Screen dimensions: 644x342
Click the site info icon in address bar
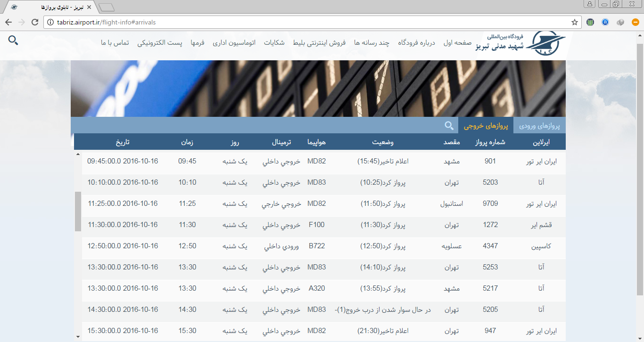(x=50, y=22)
